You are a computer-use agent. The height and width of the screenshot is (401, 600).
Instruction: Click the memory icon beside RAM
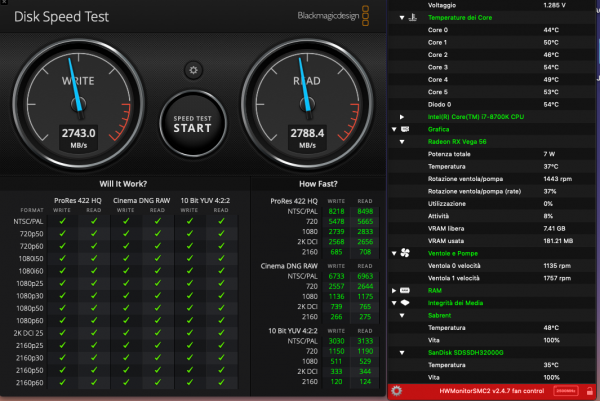405,290
